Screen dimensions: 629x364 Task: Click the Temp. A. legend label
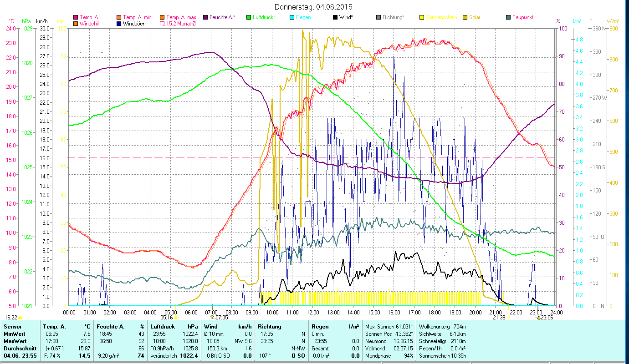(x=89, y=17)
